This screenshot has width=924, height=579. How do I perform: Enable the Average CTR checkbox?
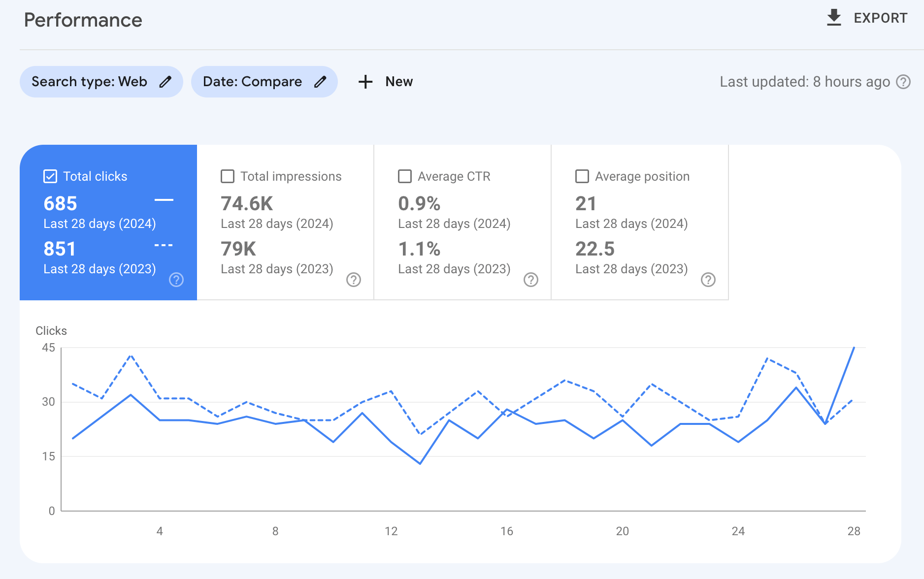click(x=404, y=176)
